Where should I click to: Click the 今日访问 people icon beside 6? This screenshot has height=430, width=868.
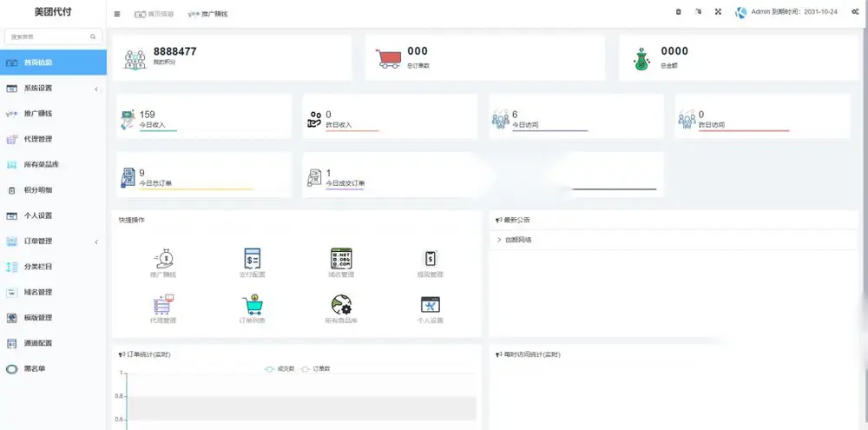tap(501, 119)
